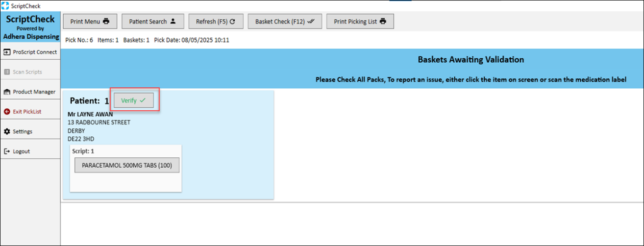The image size is (644, 246).
Task: Click Logout in the sidebar
Action: pyautogui.click(x=30, y=151)
